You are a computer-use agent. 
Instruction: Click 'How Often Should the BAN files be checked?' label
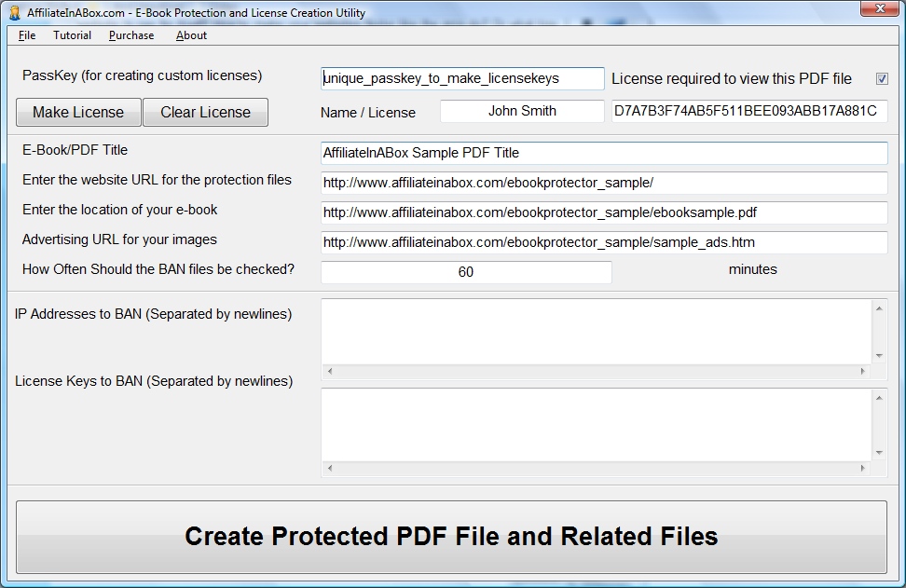pyautogui.click(x=158, y=269)
